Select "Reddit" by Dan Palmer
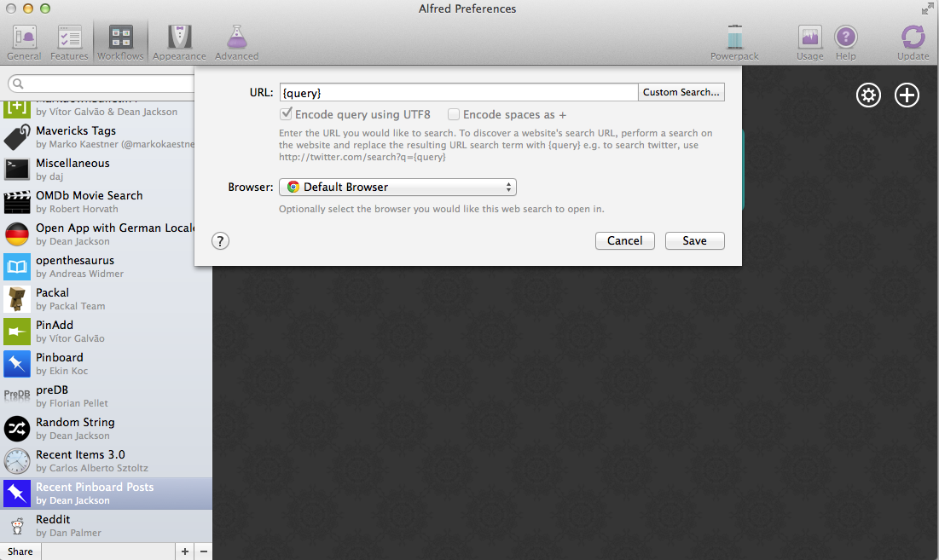Viewport: 939px width, 560px height. [x=106, y=526]
